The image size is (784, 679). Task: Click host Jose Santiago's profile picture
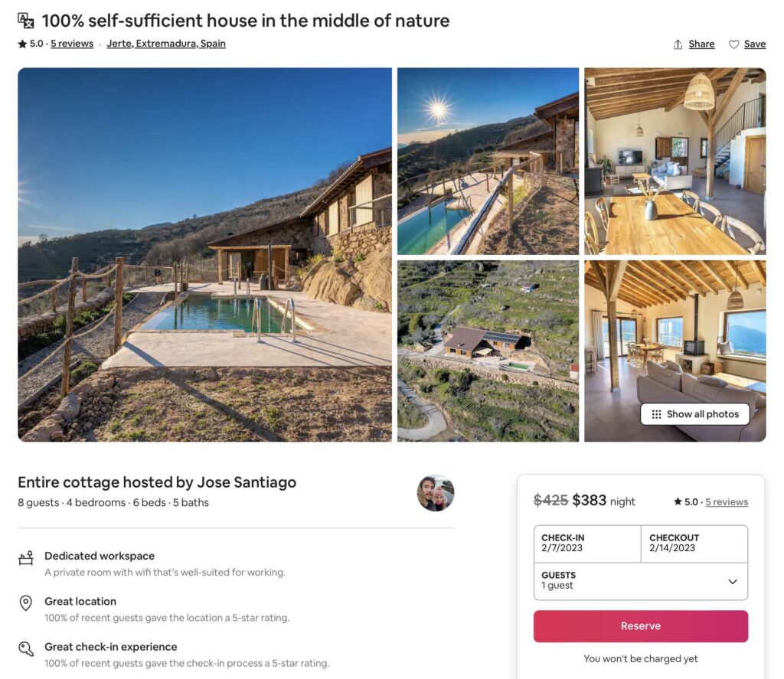coord(435,493)
